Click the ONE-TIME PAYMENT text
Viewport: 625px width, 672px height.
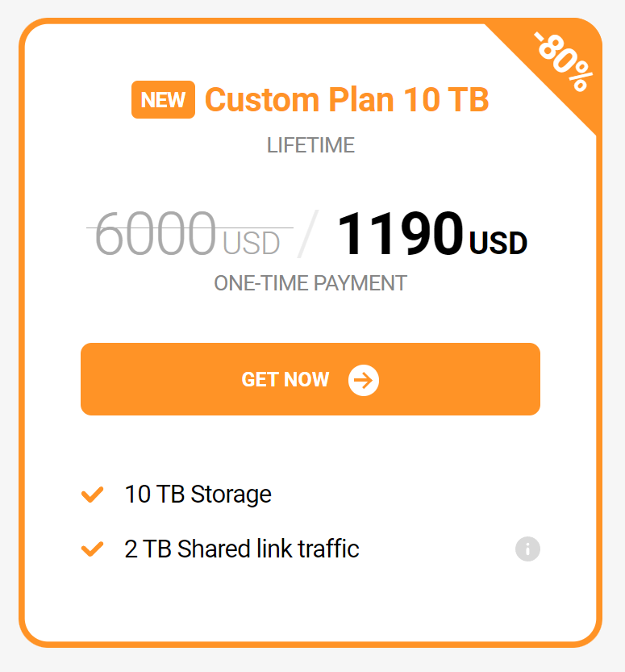coord(310,283)
